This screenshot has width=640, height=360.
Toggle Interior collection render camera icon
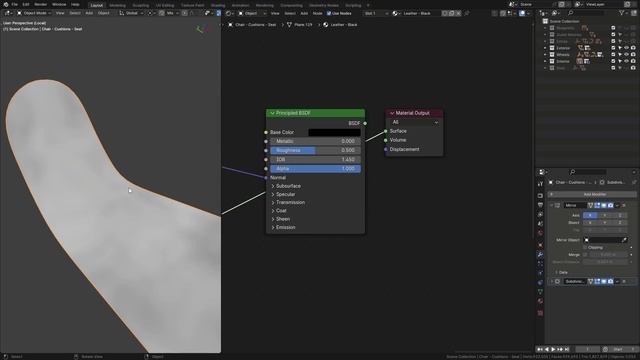click(633, 61)
